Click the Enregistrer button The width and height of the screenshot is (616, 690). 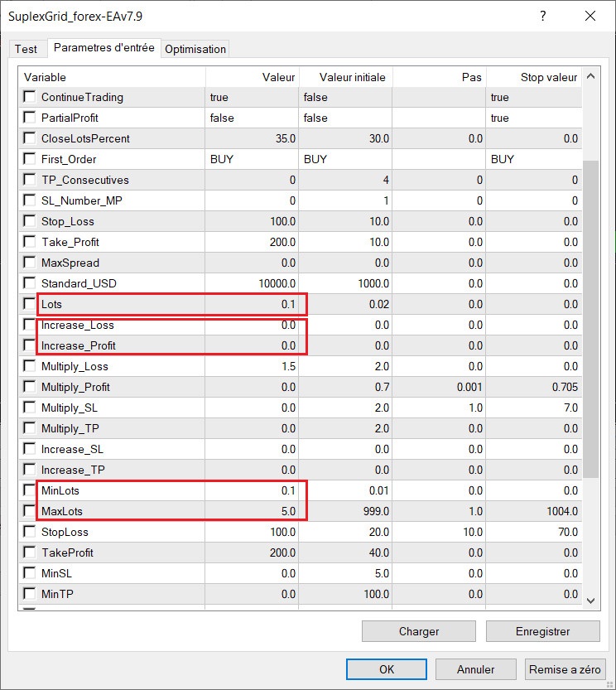pyautogui.click(x=542, y=631)
